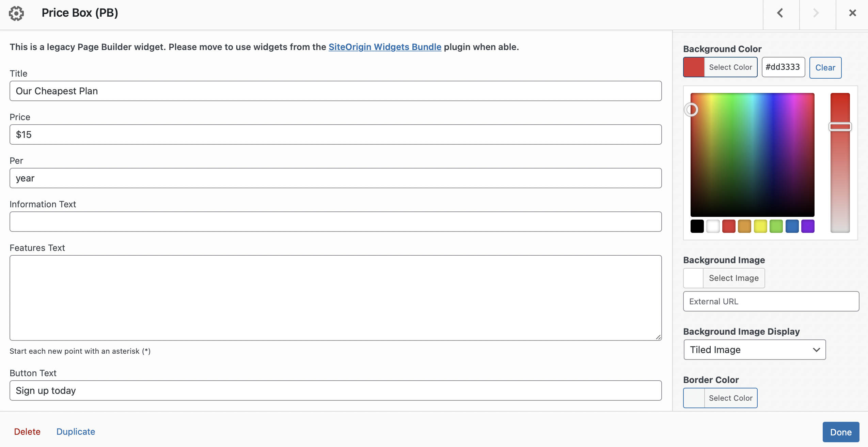868x447 pixels.
Task: Click the Features Text textarea
Action: click(335, 298)
